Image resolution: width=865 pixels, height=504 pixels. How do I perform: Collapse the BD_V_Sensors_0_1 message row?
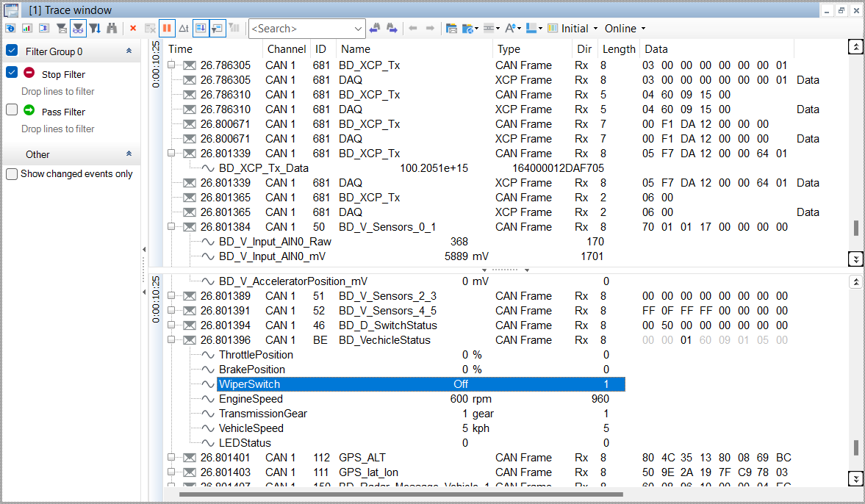coord(171,226)
